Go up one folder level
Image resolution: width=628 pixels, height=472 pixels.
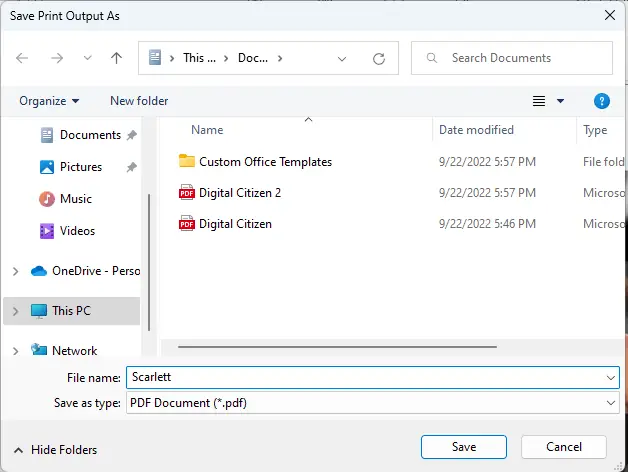[116, 58]
